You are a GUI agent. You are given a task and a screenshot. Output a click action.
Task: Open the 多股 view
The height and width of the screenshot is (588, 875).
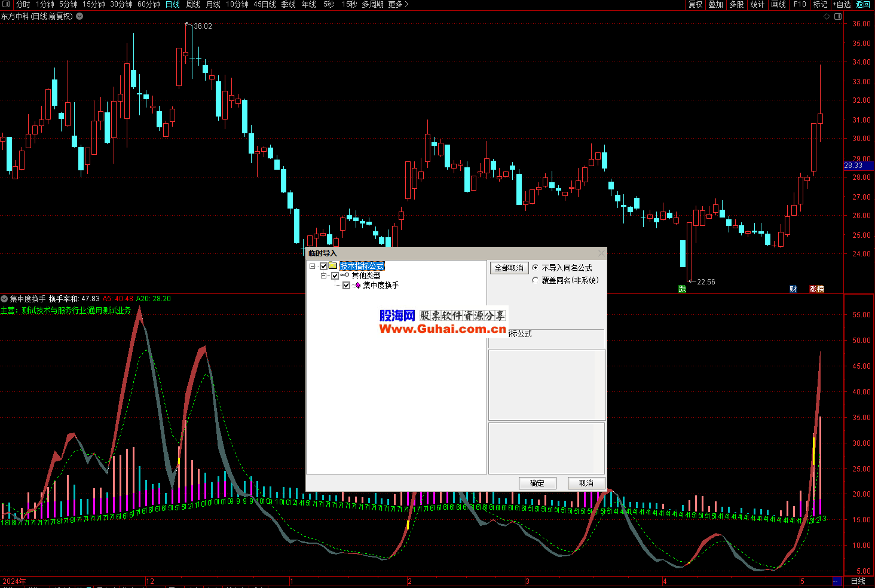coord(736,4)
